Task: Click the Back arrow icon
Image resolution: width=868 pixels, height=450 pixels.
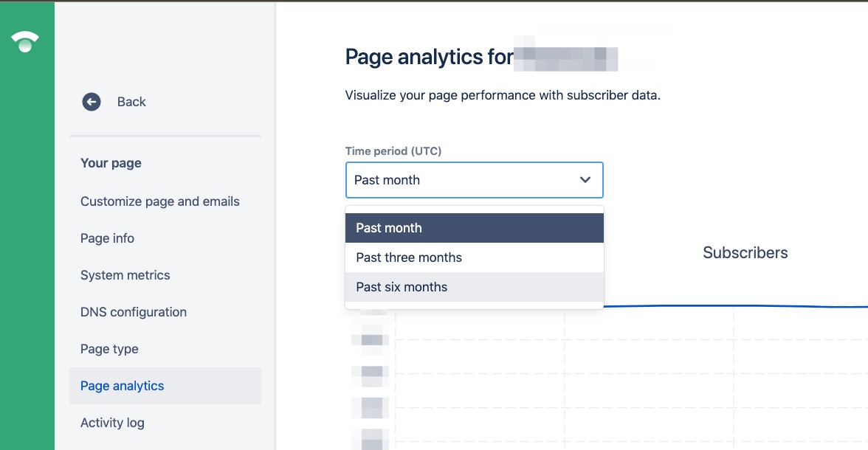Action: [92, 102]
